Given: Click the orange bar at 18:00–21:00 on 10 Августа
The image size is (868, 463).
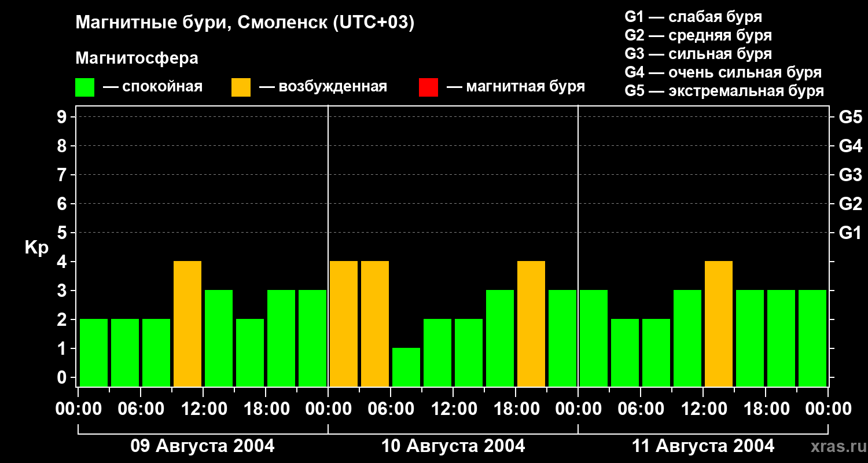Looking at the screenshot, I should [x=531, y=324].
